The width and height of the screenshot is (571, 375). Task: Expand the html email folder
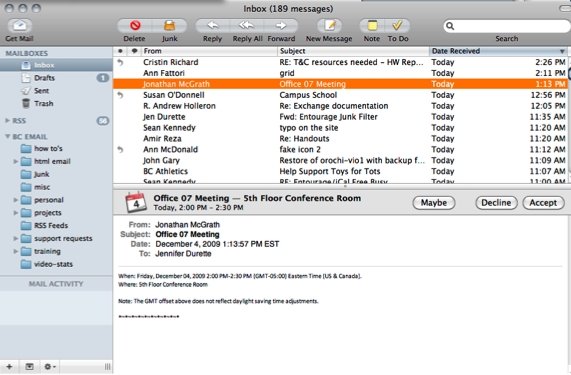pyautogui.click(x=16, y=161)
